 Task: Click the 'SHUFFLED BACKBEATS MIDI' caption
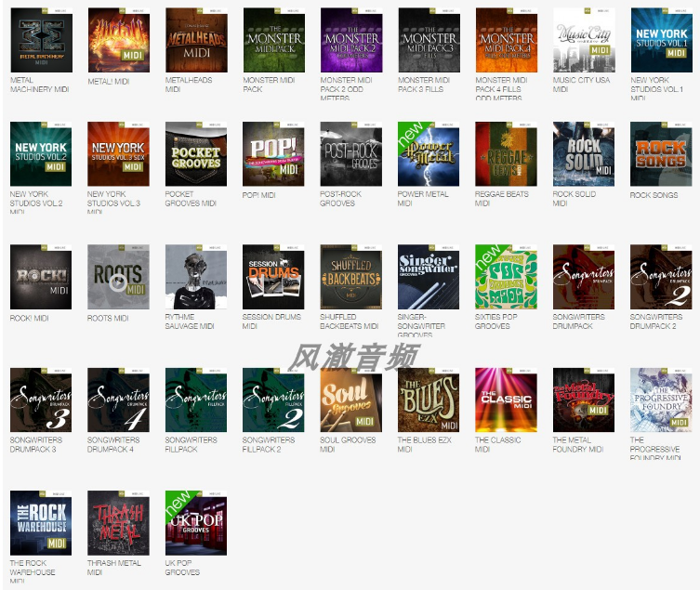[x=350, y=321]
